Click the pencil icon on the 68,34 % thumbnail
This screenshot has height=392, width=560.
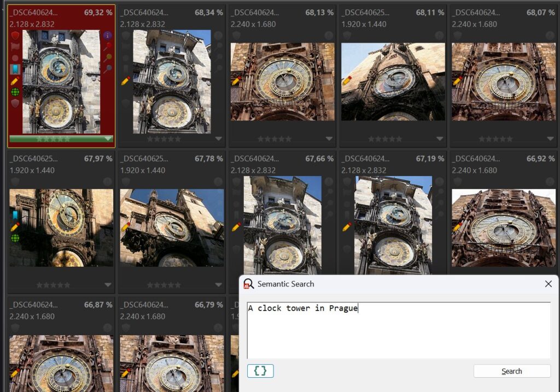125,81
